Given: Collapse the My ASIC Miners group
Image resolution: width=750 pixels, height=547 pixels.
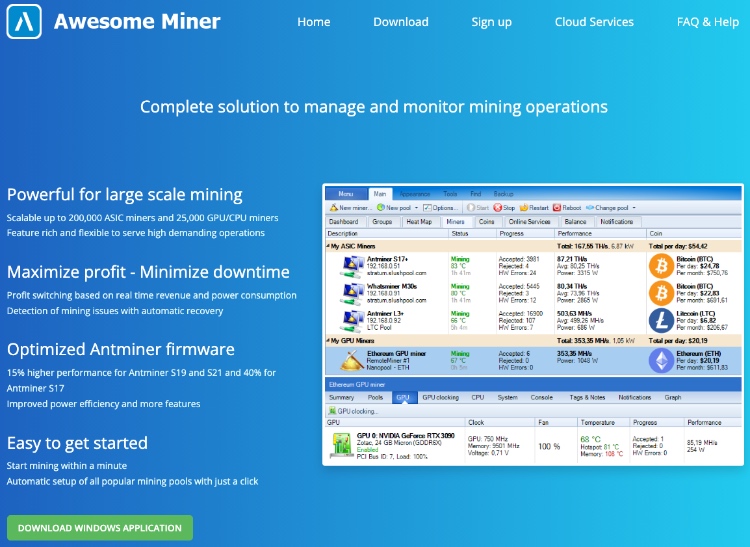Looking at the screenshot, I should click(329, 245).
